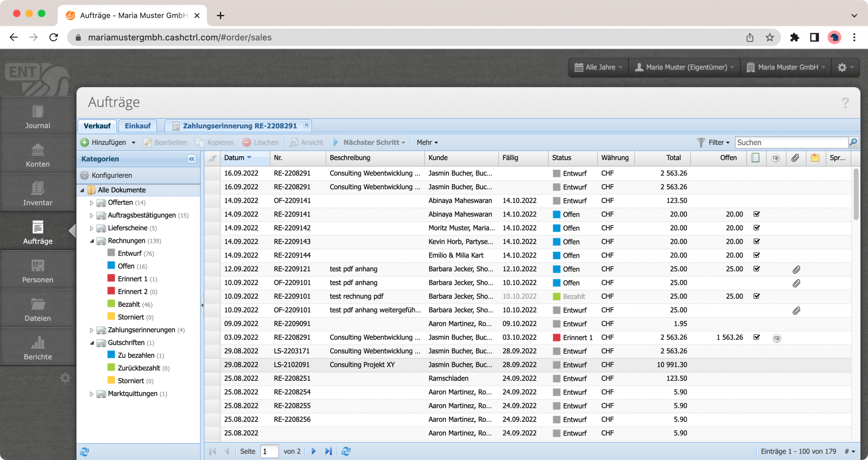Expand the Offerten tree folder
This screenshot has height=460, width=868.
pyautogui.click(x=91, y=203)
